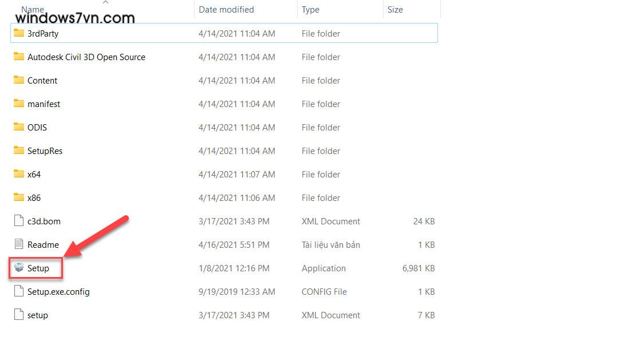Select the SetupRes folder icon
This screenshot has width=632, height=364.
tap(19, 151)
